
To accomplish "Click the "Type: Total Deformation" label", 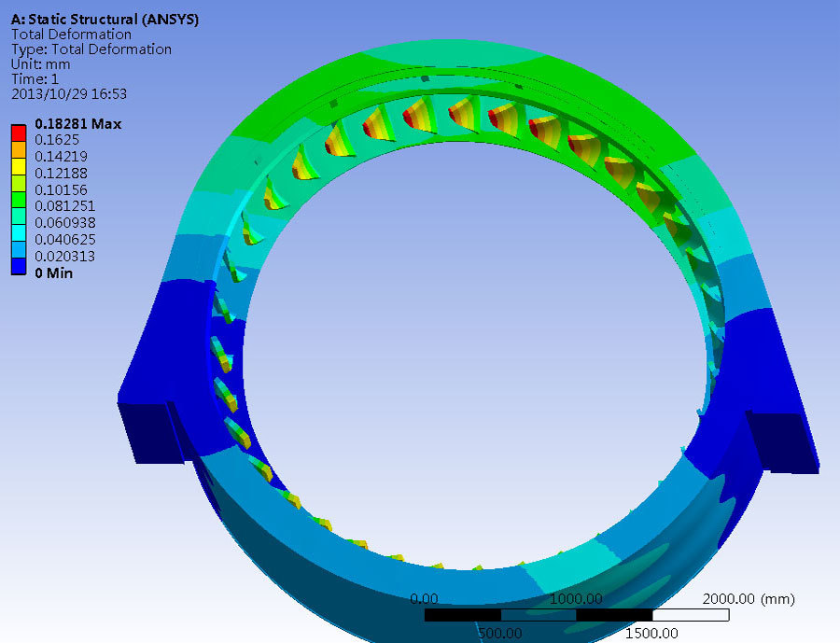I will [x=91, y=49].
